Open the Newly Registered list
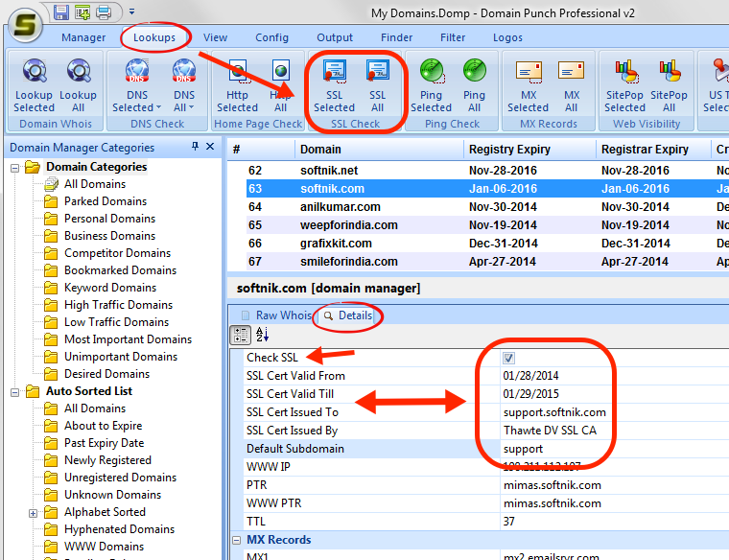 click(x=107, y=460)
